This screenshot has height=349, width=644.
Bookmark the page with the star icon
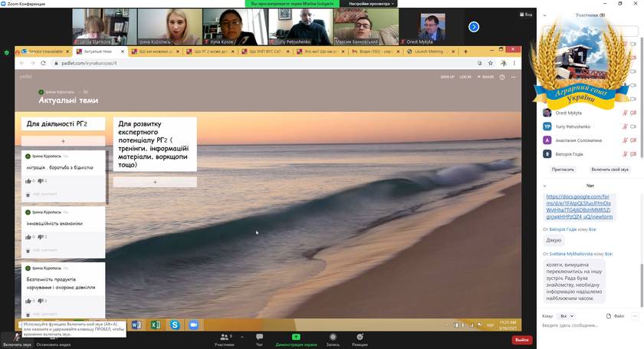tap(491, 63)
